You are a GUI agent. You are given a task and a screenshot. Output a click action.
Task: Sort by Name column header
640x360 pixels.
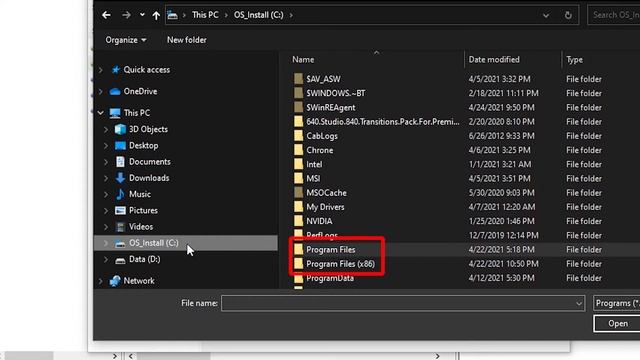click(303, 60)
